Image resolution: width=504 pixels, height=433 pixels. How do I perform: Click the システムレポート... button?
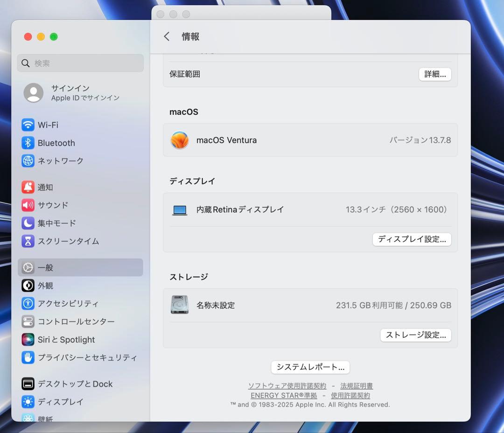point(310,367)
